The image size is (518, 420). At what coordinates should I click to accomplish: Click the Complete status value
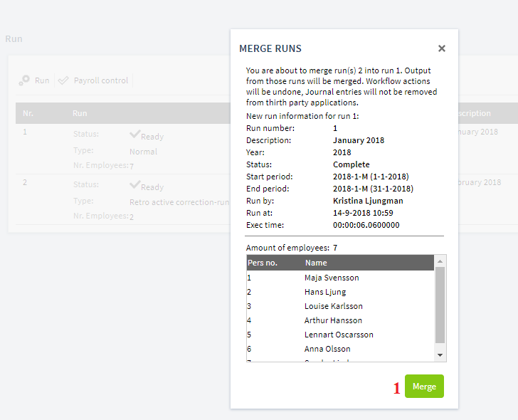(351, 164)
